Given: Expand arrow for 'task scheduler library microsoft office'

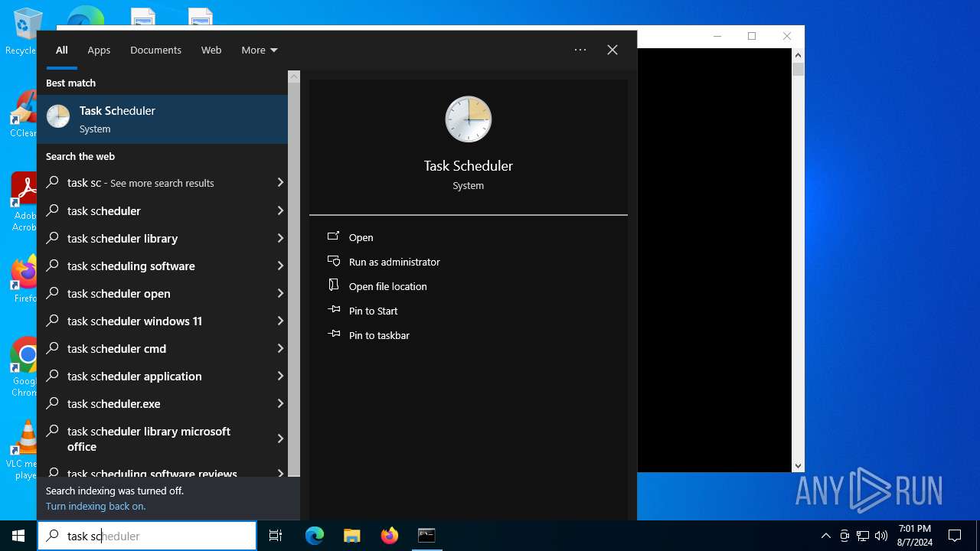Looking at the screenshot, I should pos(280,439).
